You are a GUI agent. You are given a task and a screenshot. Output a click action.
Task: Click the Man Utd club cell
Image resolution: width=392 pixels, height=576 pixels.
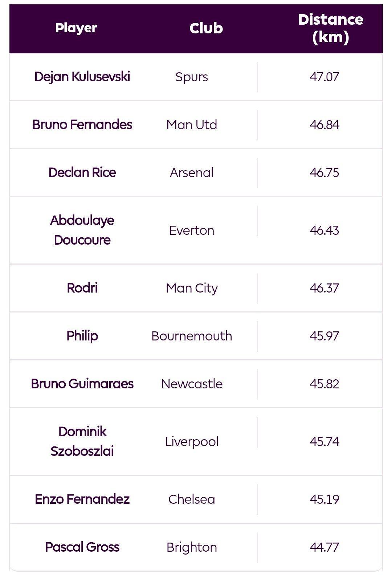pos(192,124)
